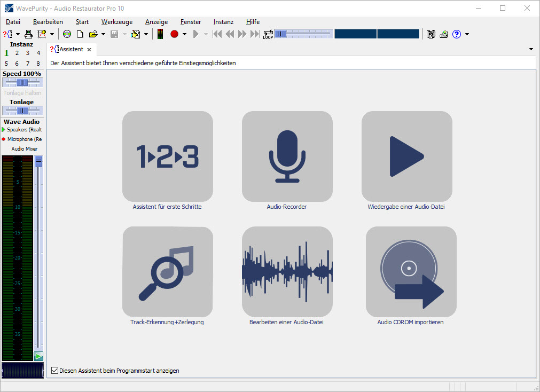Click the chart with plus toolbar icon
Image resolution: width=540 pixels, height=392 pixels.
(x=42, y=34)
